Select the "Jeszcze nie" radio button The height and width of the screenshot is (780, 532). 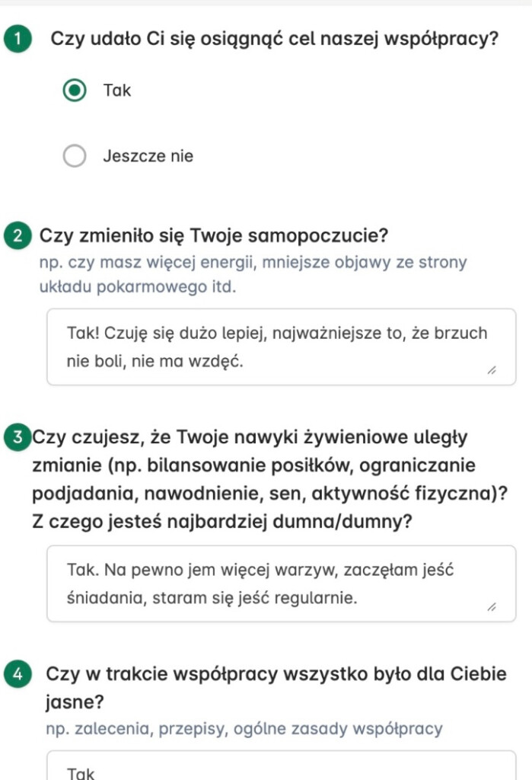point(75,157)
